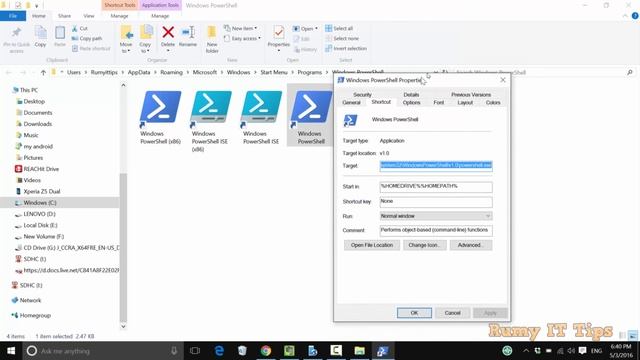Click the Target path field
This screenshot has width=640, height=360.
click(436, 166)
